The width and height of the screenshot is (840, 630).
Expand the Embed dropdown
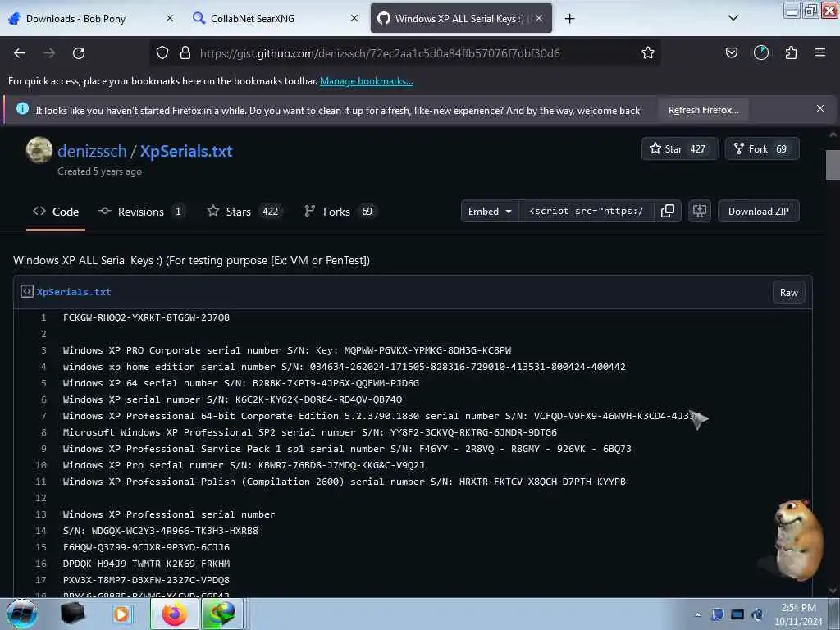tap(490, 211)
